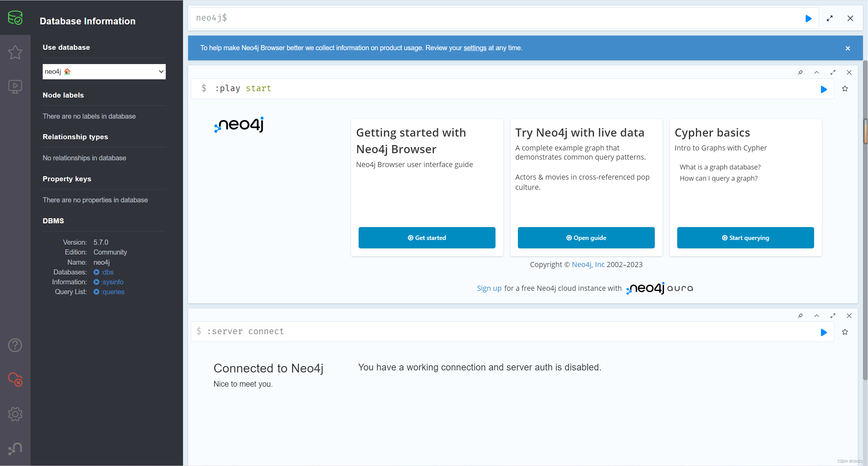Pin the :server connect frame
This screenshot has width=868, height=466.
click(x=800, y=316)
